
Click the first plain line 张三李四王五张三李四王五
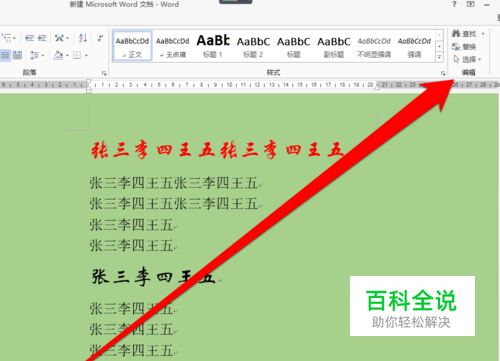(174, 183)
